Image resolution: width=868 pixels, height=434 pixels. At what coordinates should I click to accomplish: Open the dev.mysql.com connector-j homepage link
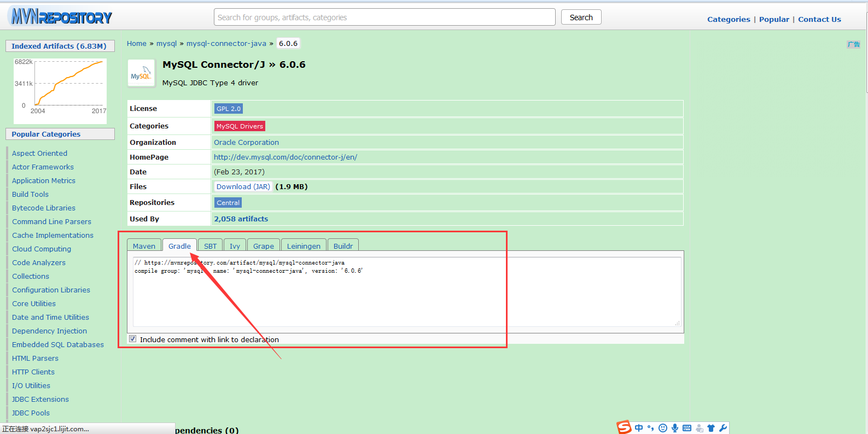click(286, 157)
